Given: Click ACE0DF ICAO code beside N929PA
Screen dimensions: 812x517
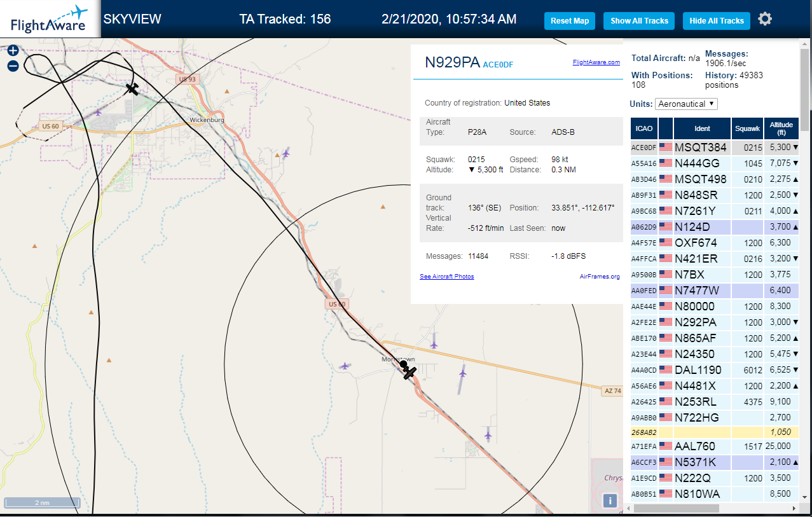Looking at the screenshot, I should click(x=498, y=64).
